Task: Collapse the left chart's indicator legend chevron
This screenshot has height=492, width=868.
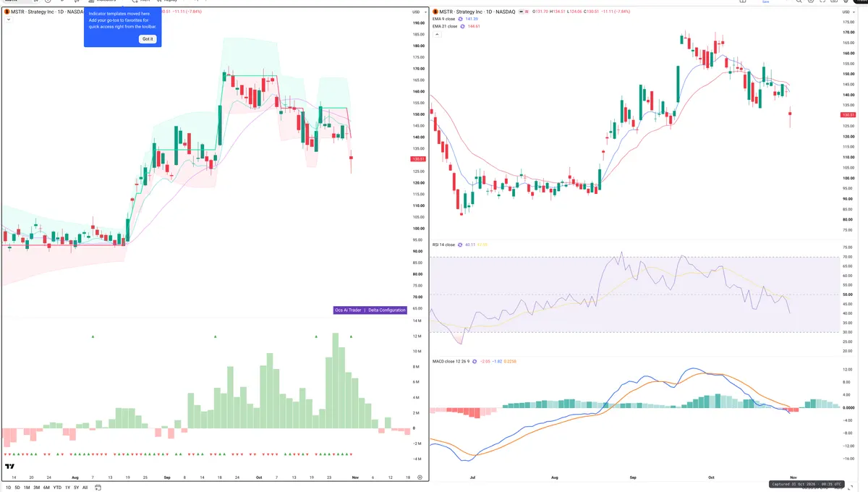Action: click(x=8, y=20)
